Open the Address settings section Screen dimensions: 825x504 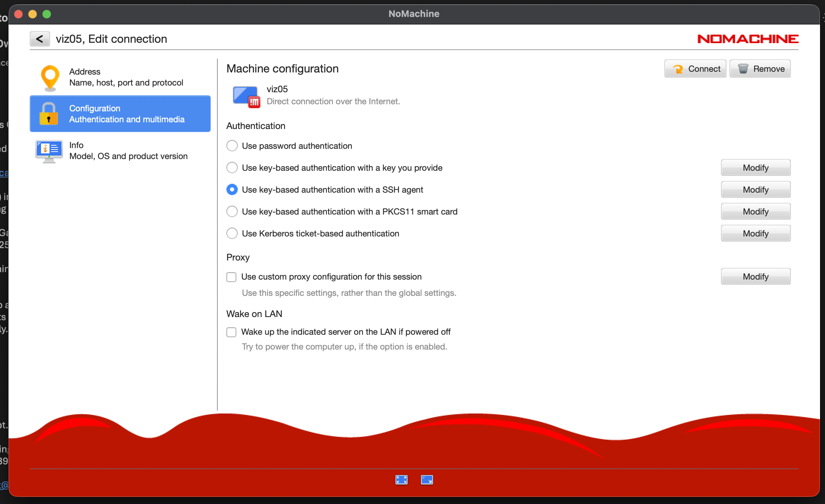126,77
